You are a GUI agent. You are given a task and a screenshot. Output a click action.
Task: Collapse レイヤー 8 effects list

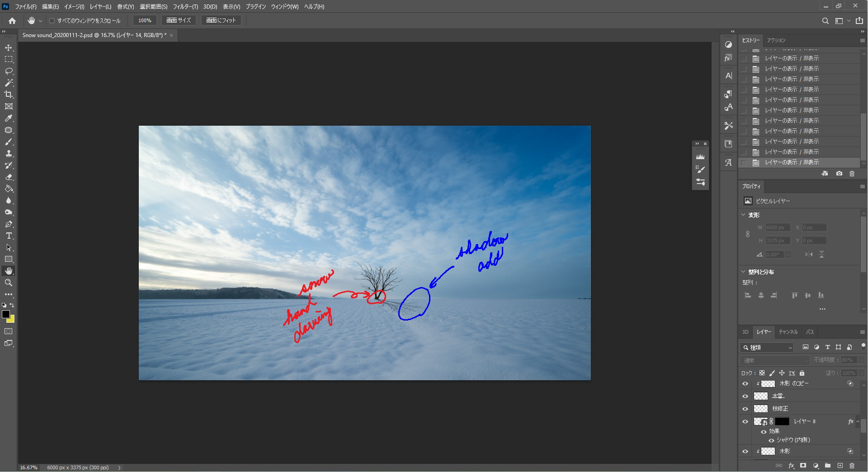click(x=858, y=422)
